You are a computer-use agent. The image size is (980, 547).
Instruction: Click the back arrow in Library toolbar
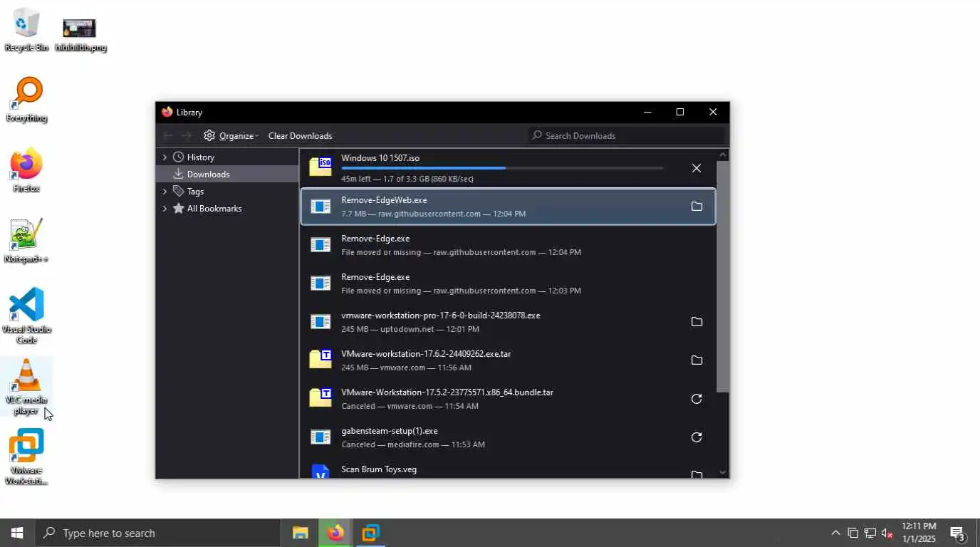point(168,135)
